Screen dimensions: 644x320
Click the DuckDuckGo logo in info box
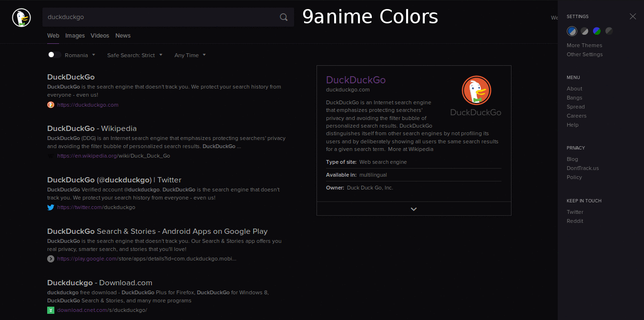click(x=476, y=96)
